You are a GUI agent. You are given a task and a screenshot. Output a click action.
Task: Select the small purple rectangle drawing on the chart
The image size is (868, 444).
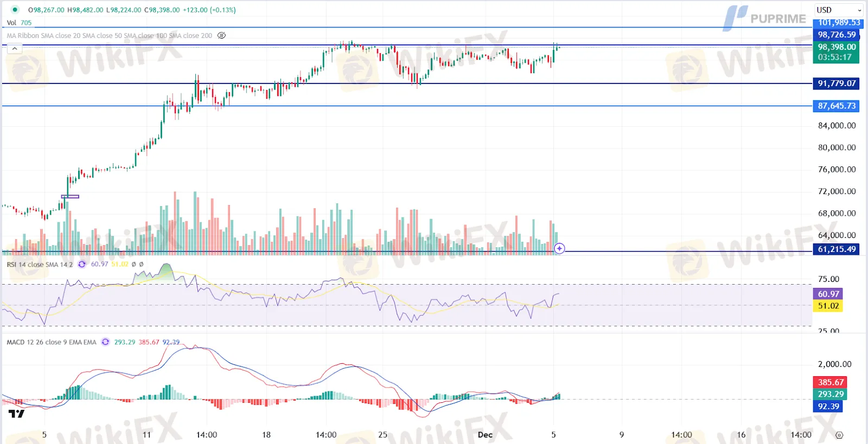coord(70,196)
